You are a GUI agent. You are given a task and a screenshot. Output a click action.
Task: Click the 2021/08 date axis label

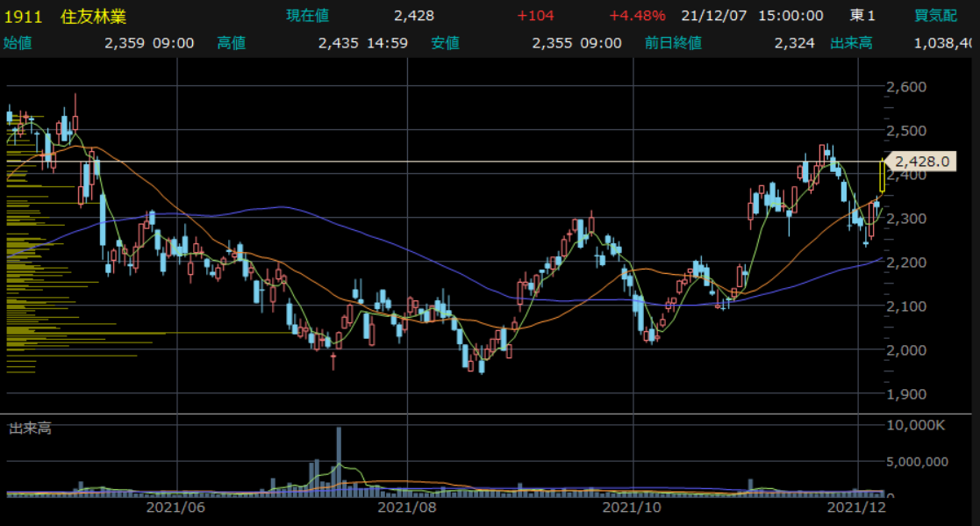(407, 508)
